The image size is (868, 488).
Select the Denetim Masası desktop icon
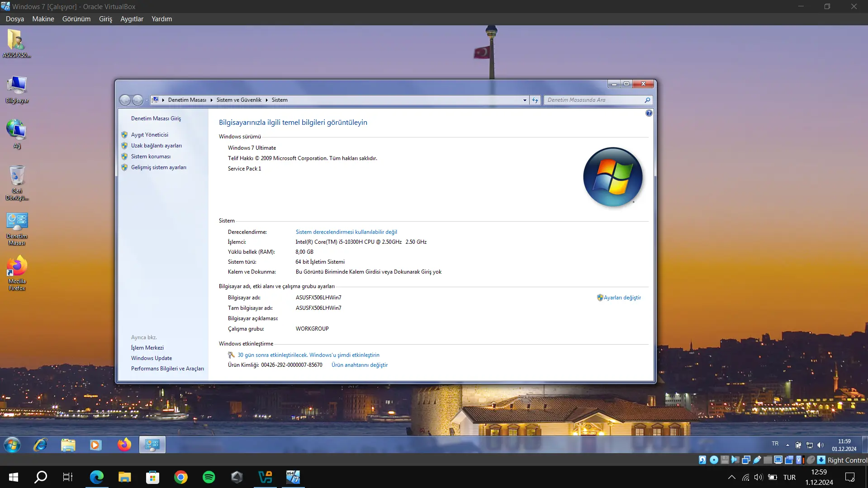point(17,229)
